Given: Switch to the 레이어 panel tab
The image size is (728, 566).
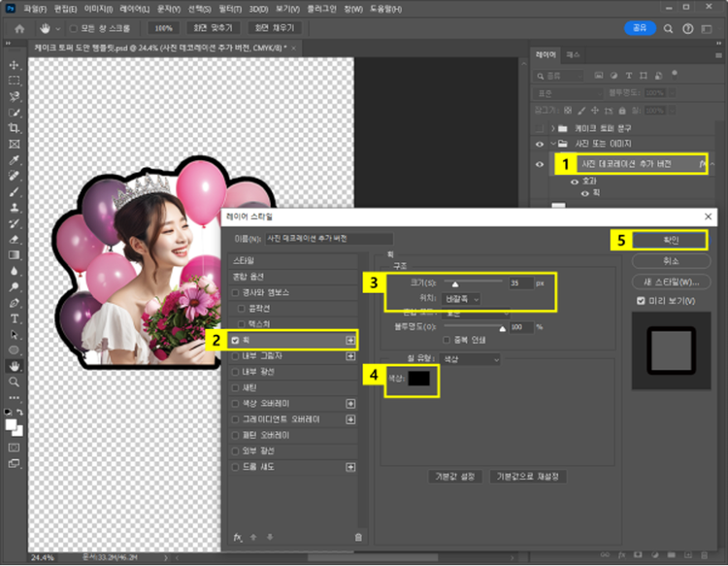Looking at the screenshot, I should point(546,54).
